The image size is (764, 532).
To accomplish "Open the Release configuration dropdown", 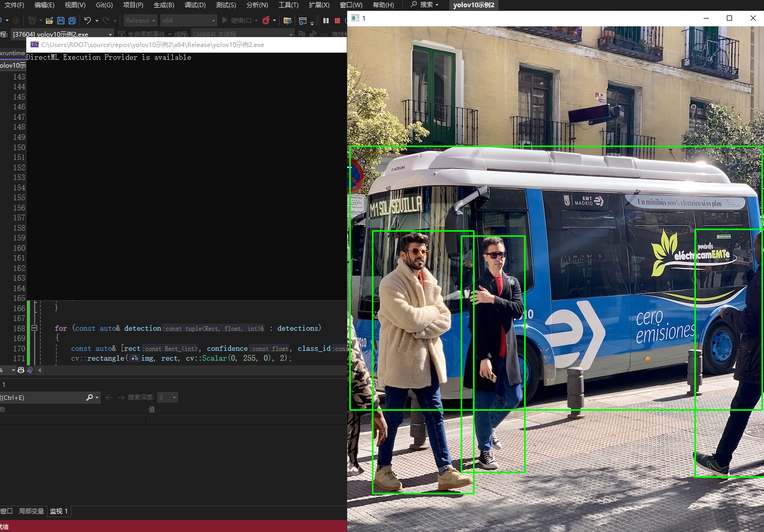I will (x=140, y=21).
